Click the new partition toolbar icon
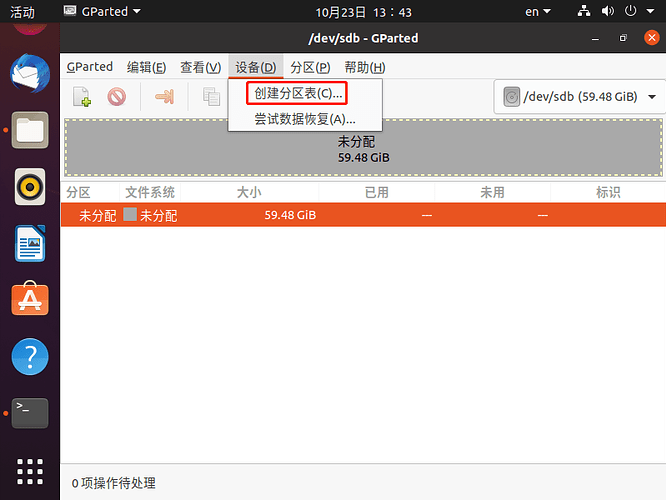 (82, 97)
